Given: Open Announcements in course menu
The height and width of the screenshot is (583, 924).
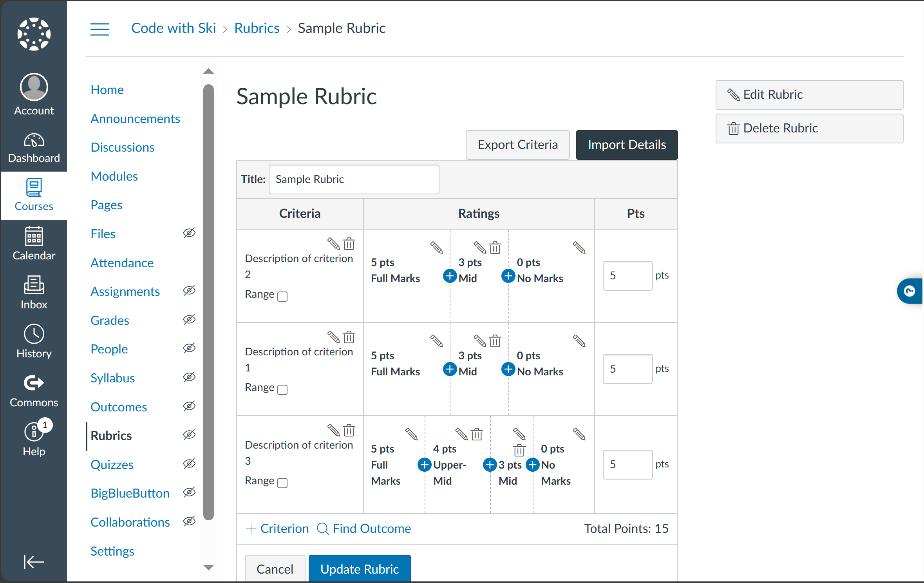Looking at the screenshot, I should (136, 119).
